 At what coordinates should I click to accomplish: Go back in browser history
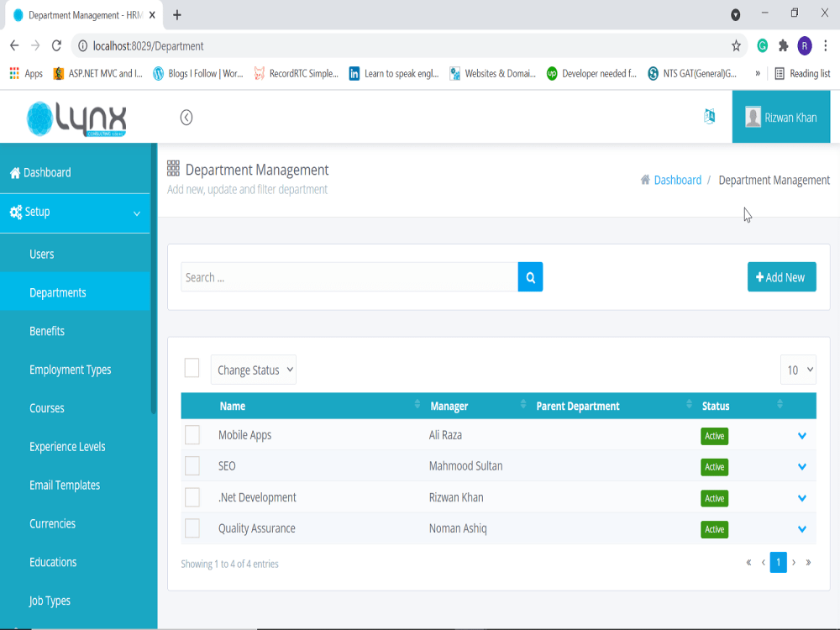[x=14, y=46]
